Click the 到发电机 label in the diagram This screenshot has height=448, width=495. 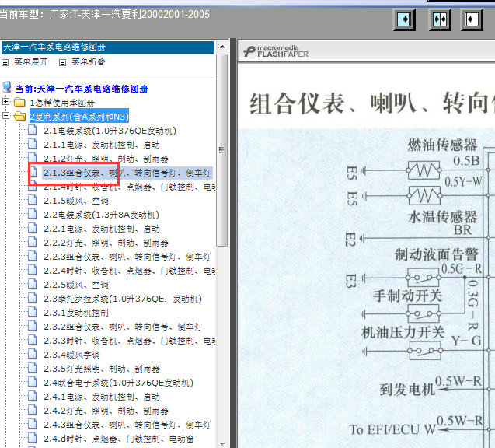407,390
